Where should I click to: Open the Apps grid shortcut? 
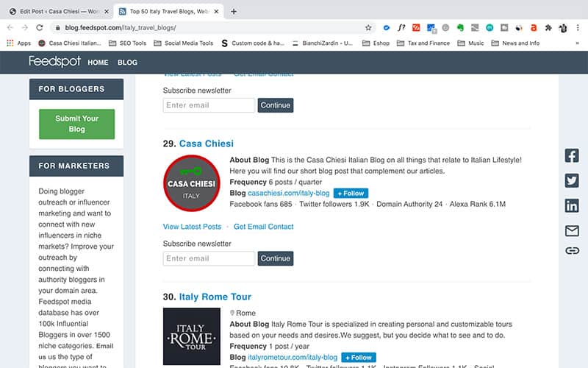18,43
